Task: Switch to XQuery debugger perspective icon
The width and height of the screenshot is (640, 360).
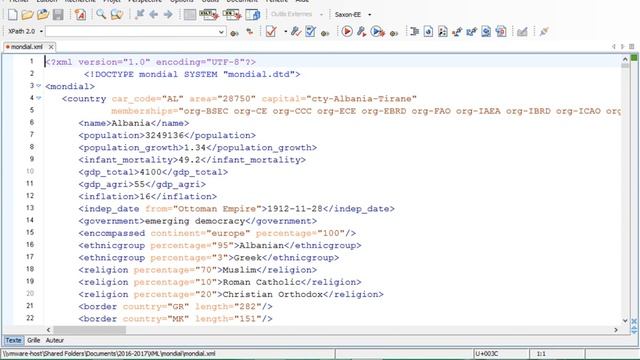Action: click(x=232, y=15)
